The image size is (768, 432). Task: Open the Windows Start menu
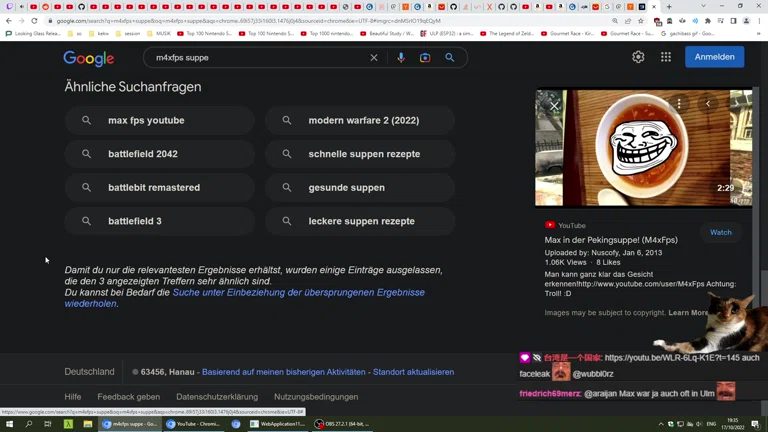pos(9,424)
